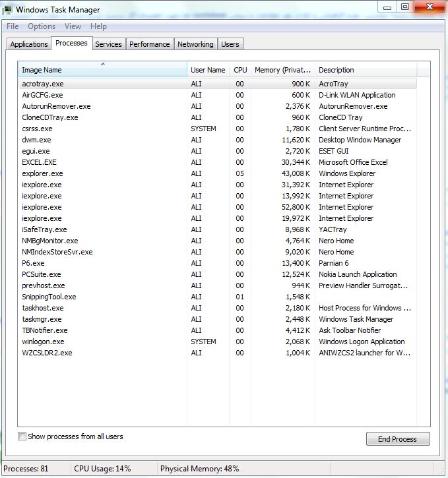
Task: Select the AirGCFG.exe process
Action: click(x=218, y=95)
